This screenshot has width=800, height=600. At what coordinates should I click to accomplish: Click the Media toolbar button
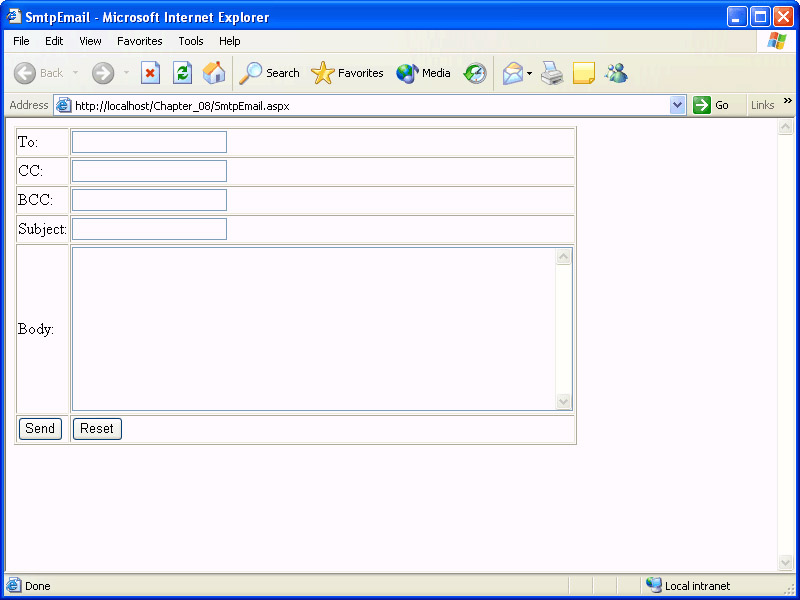pyautogui.click(x=424, y=73)
